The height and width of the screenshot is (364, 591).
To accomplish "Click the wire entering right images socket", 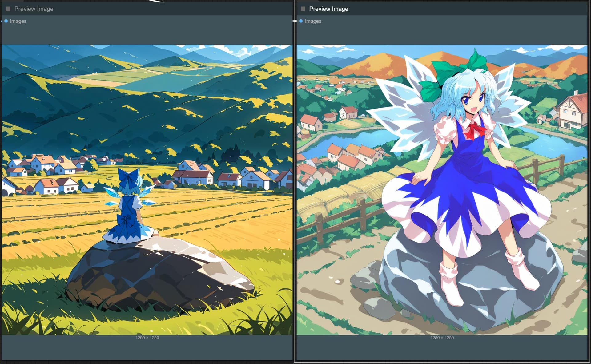I will (x=295, y=21).
